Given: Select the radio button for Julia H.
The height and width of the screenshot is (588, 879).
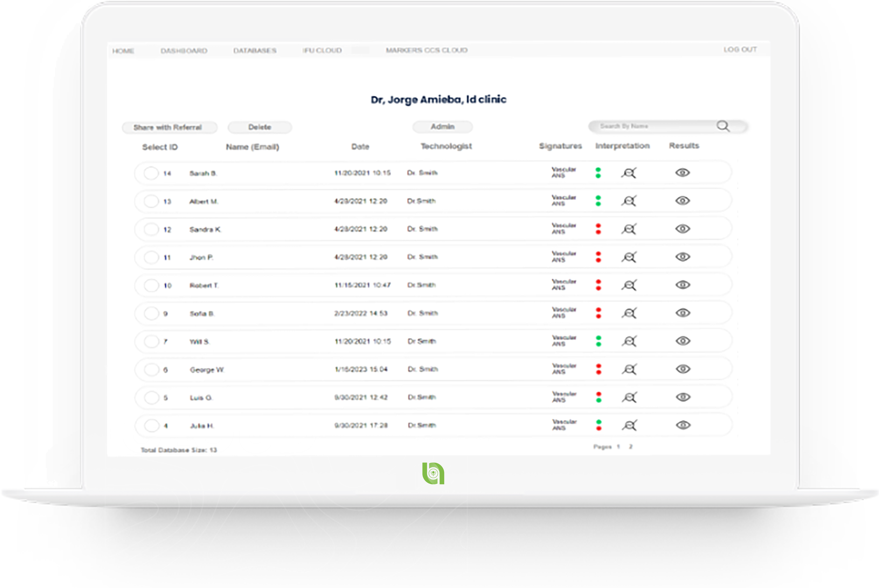Looking at the screenshot, I should point(151,426).
